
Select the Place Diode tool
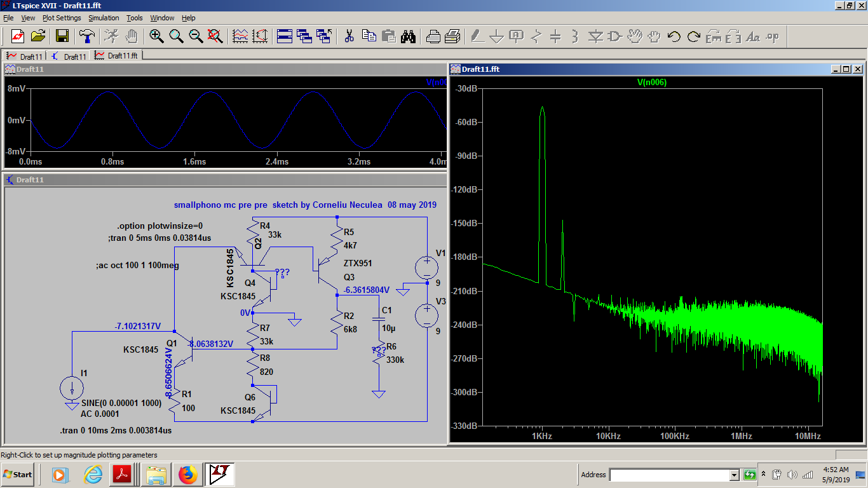(x=595, y=36)
